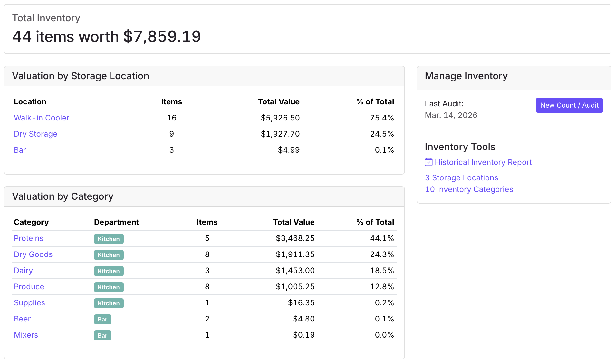
Task: Go to the Supplies category
Action: coord(29,303)
